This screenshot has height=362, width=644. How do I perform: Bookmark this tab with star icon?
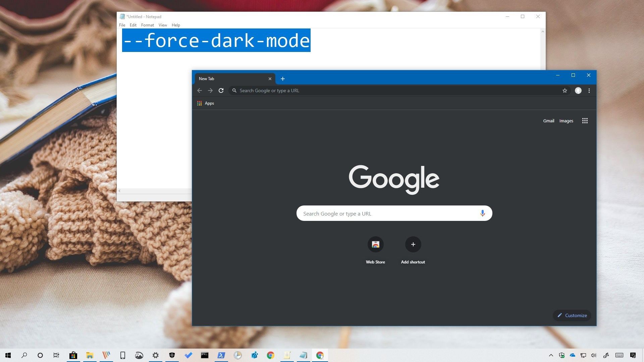565,90
